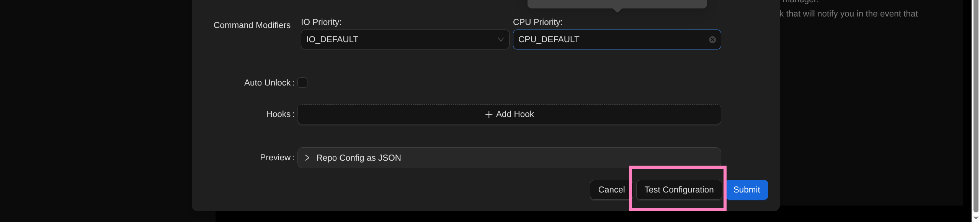Click the Cancel button

click(611, 190)
